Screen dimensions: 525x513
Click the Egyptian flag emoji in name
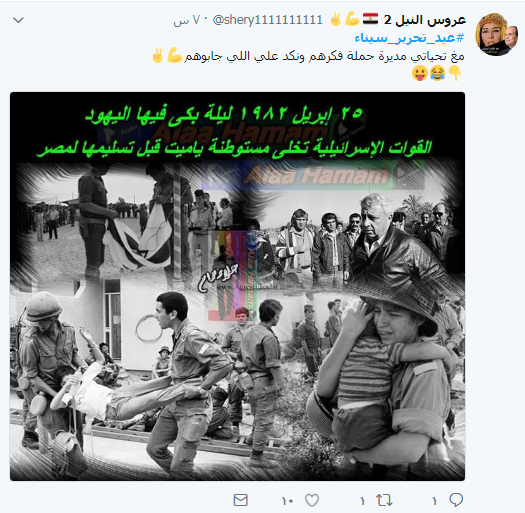pyautogui.click(x=371, y=19)
